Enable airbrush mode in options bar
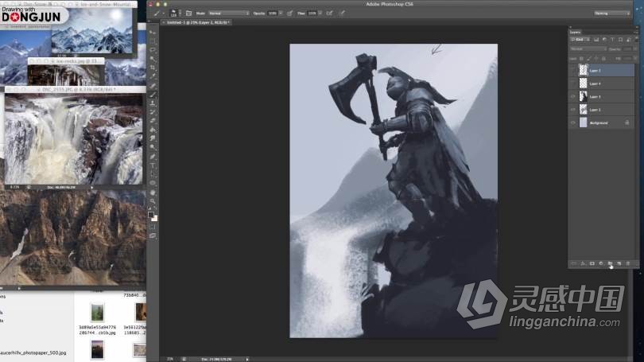Image resolution: width=644 pixels, height=362 pixels. pos(329,14)
